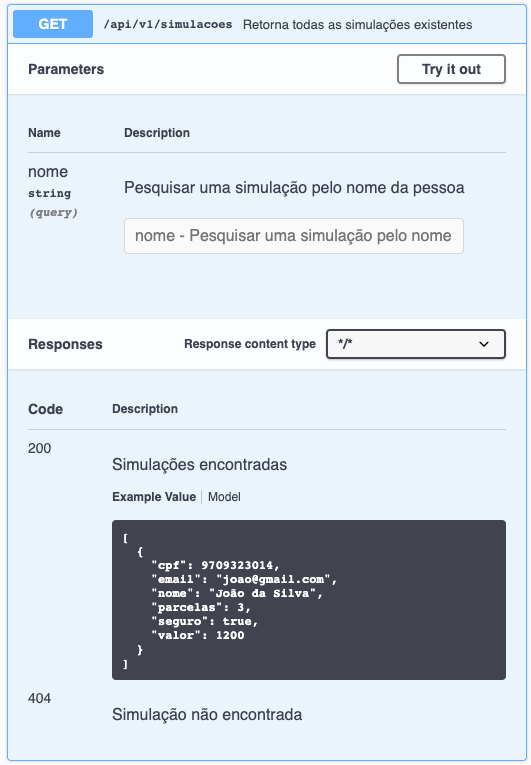
Task: Click the endpoint summary text 'Retorna todas as simulações existentes'
Action: click(x=357, y=24)
